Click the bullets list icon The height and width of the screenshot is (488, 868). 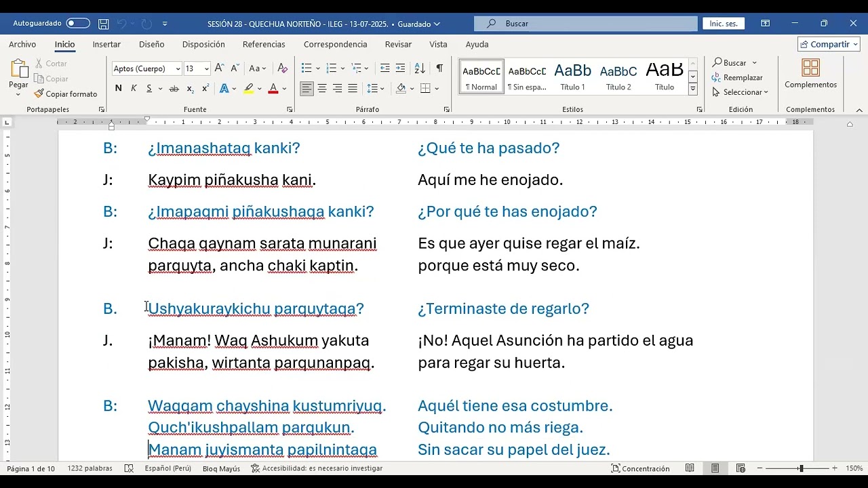(307, 68)
